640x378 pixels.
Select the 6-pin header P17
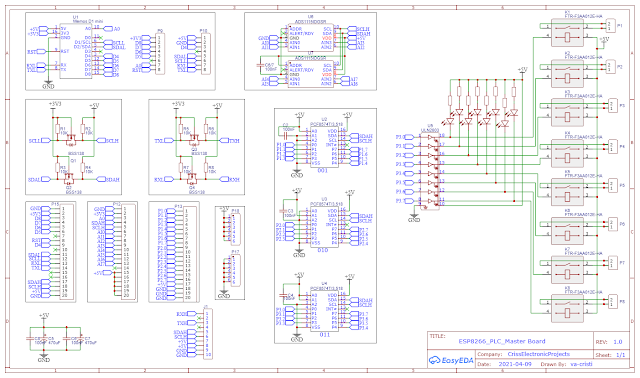click(235, 269)
